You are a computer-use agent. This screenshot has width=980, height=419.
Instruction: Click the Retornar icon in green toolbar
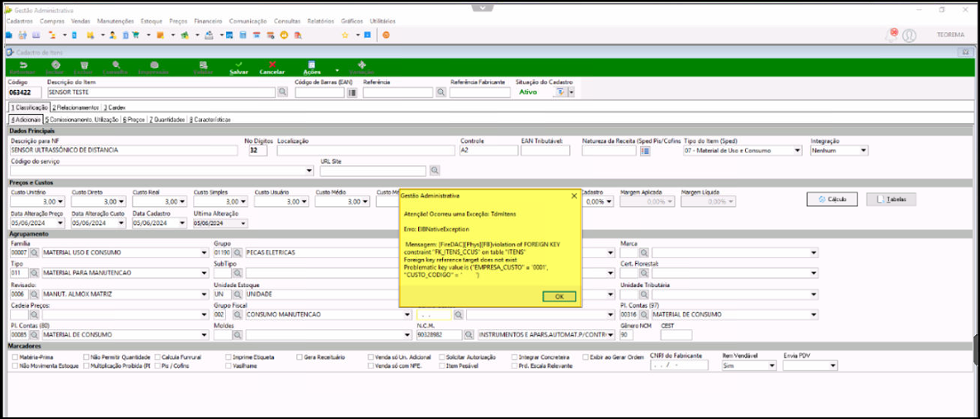point(24,64)
